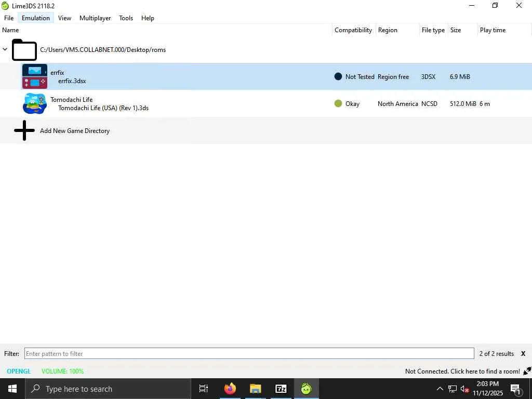The width and height of the screenshot is (532, 399).
Task: Open Task View on taskbar
Action: coord(204,389)
